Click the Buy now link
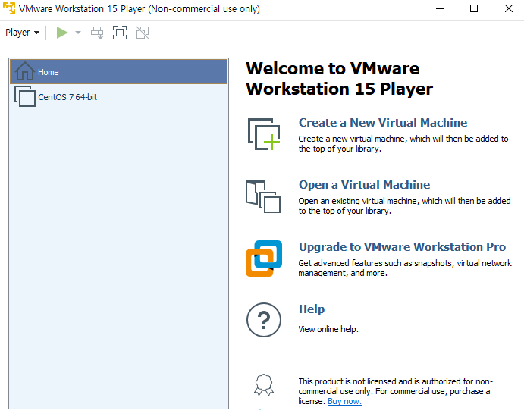Viewport: 524px width, 420px height. point(345,401)
